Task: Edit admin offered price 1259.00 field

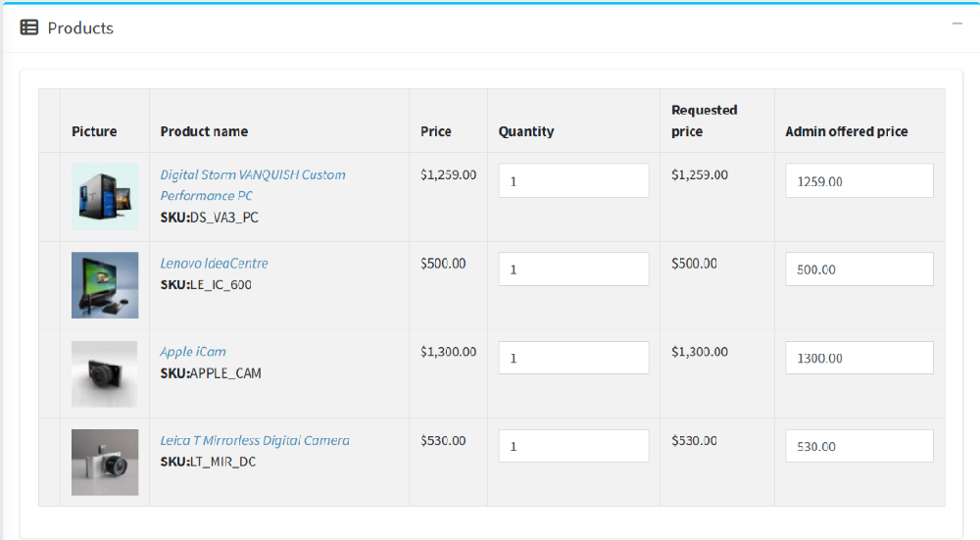Action: coord(858,181)
